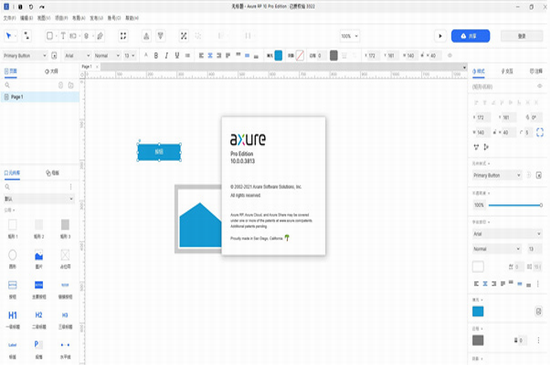Select the arrow selection mode tool
550x365 pixels.
coord(8,36)
